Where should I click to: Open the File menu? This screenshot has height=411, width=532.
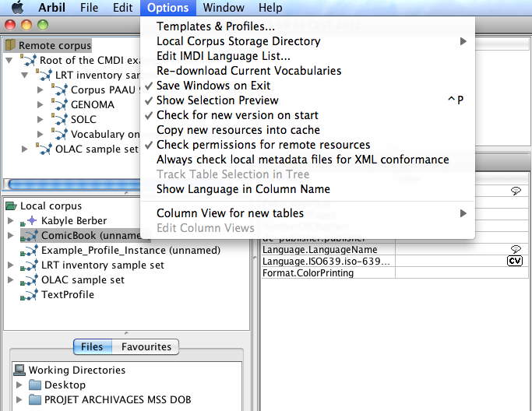pos(90,8)
